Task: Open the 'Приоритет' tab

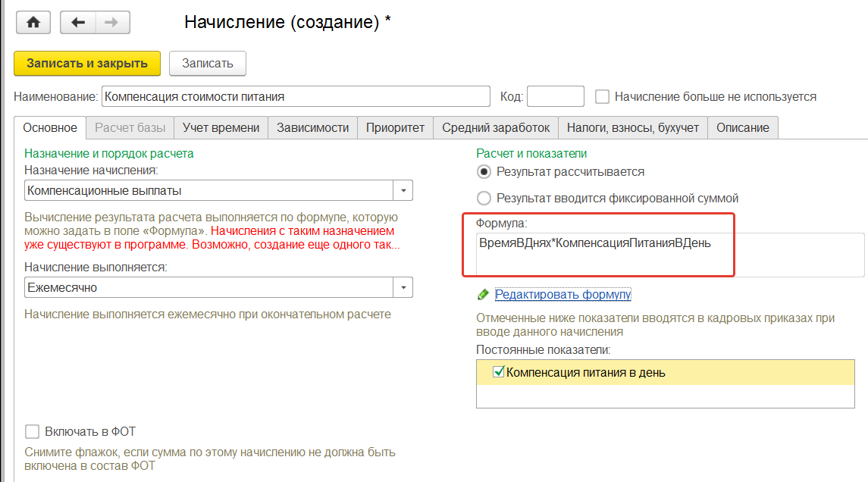Action: pyautogui.click(x=395, y=127)
